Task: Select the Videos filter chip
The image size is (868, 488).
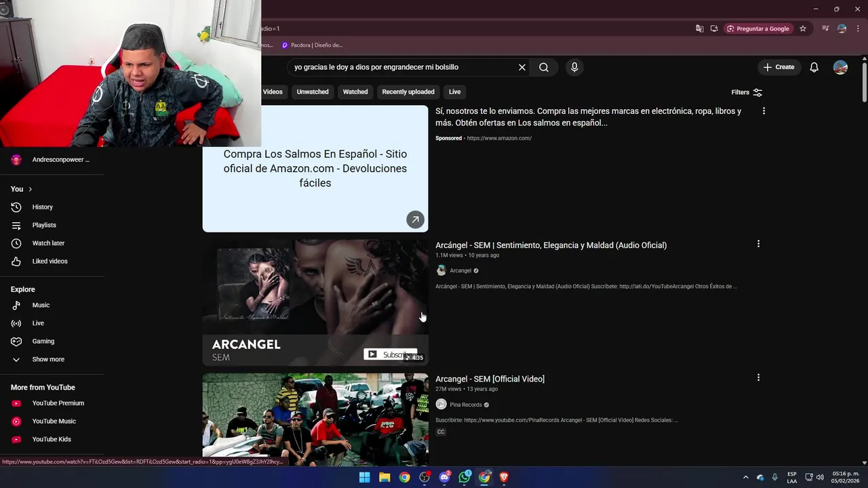Action: 273,91
